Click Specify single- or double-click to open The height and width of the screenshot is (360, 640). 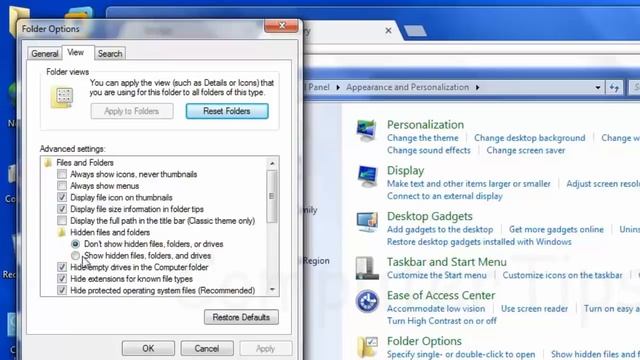point(461,354)
